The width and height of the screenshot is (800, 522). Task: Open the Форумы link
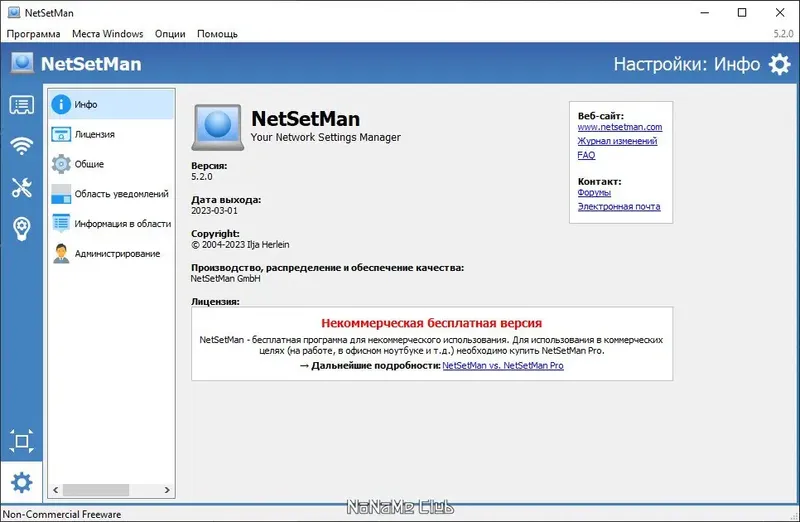(x=594, y=192)
